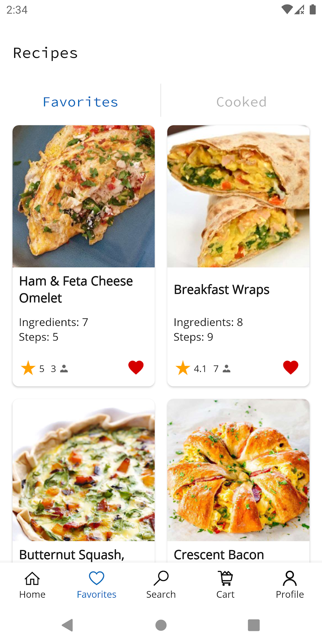
Task: Open the Butternut Squash quiche photo
Action: [x=84, y=470]
